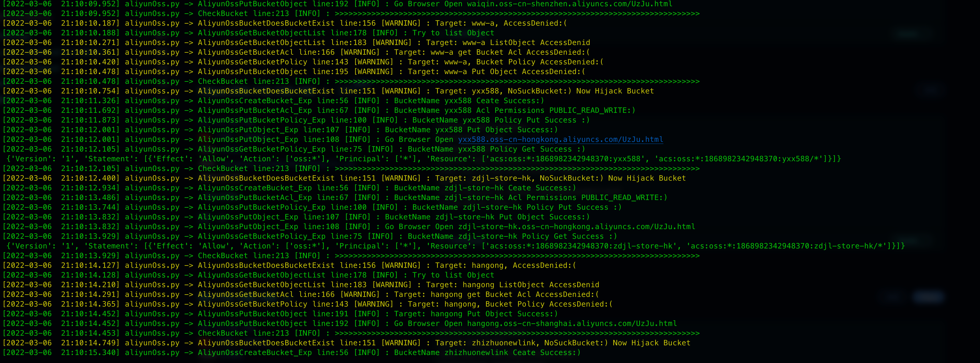Click 'Target: hangong ListObject AccessDenid' warning
The width and height of the screenshot is (980, 363).
point(513,285)
